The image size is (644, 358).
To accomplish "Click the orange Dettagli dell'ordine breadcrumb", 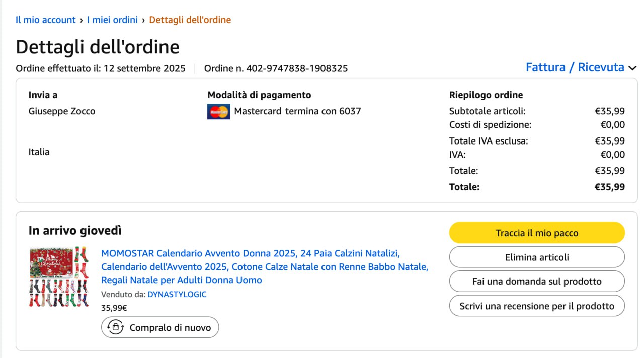I will (x=190, y=20).
